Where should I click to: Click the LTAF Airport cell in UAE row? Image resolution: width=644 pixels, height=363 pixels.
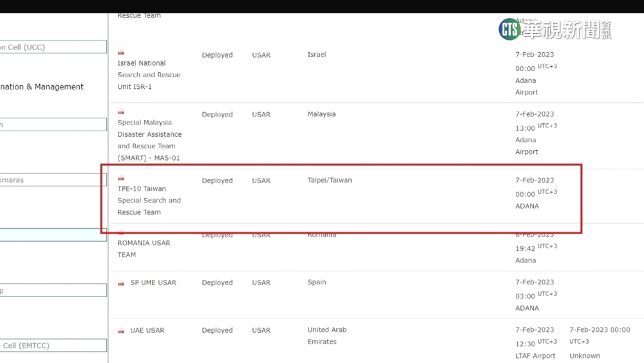(535, 355)
